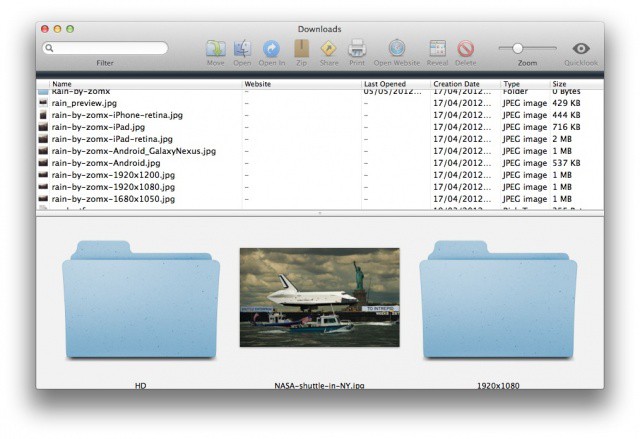Sort the list by Size column
The width and height of the screenshot is (640, 439).
pos(575,84)
